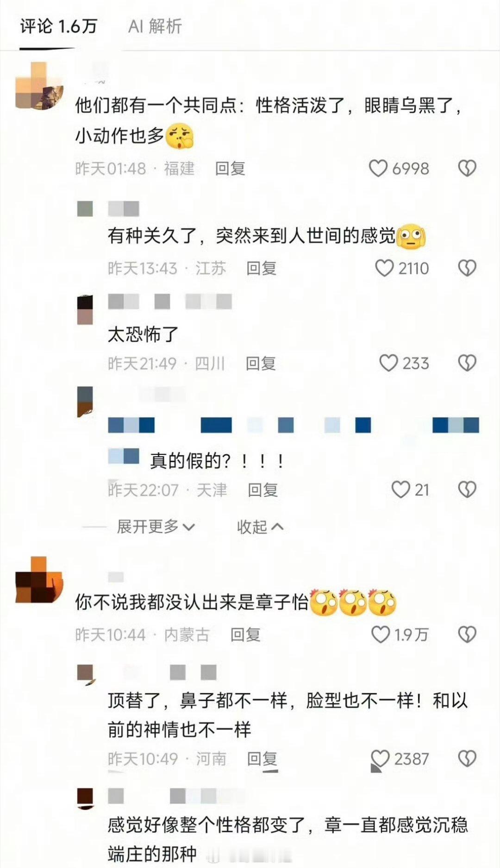Reply to the Fujian comment via 回复
This screenshot has width=500, height=868.
[230, 169]
